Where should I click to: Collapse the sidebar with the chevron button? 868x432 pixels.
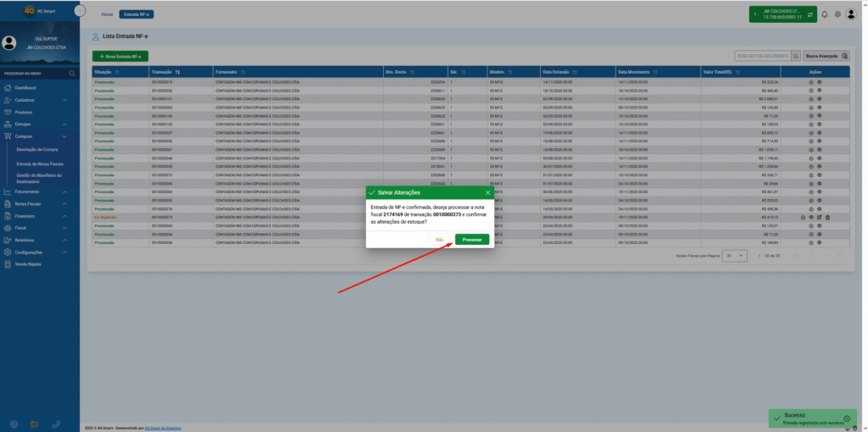(x=81, y=10)
